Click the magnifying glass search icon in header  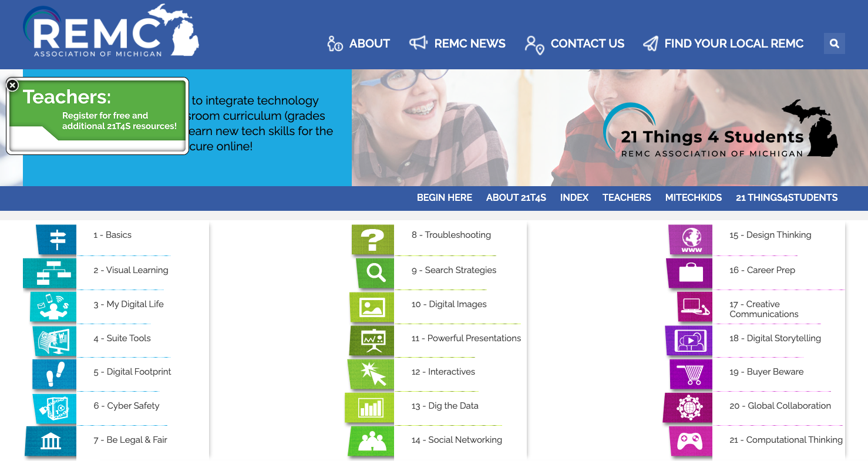tap(834, 43)
